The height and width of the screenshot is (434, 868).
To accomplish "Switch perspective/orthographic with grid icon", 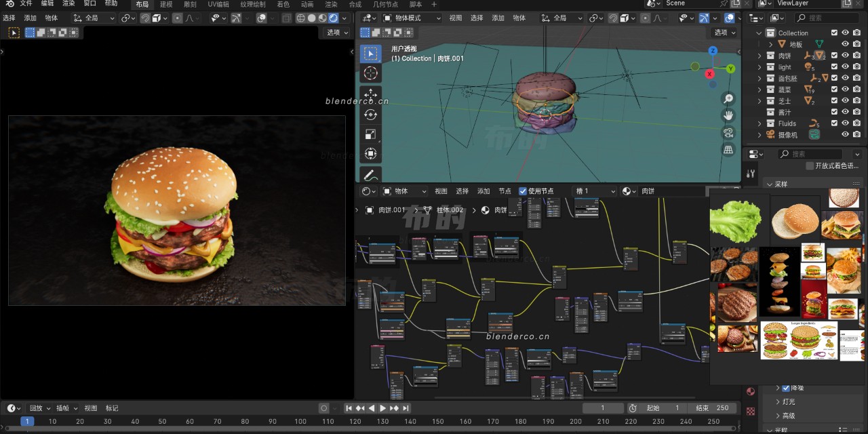I will click(728, 149).
